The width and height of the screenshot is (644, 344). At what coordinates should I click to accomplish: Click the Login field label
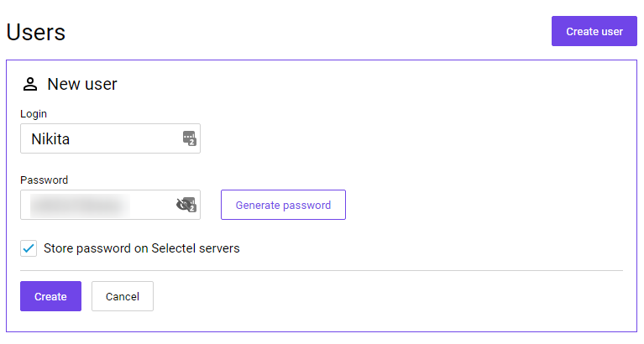pyautogui.click(x=34, y=114)
